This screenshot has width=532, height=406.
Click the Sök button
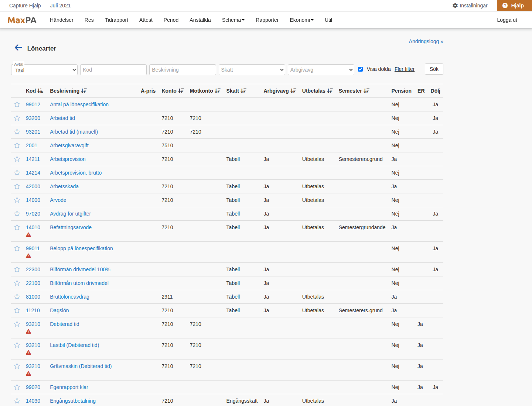pyautogui.click(x=434, y=69)
